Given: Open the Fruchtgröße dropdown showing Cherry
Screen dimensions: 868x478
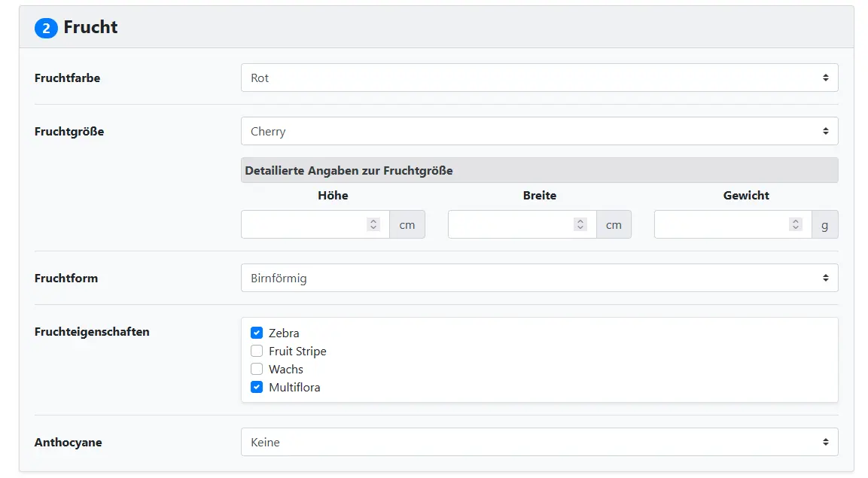Looking at the screenshot, I should 539,131.
